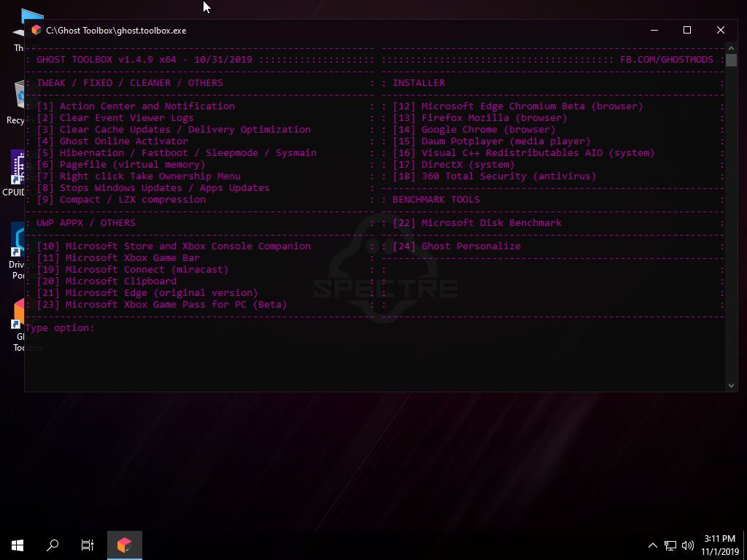Open clock and date in taskbar
Image resolution: width=747 pixels, height=560 pixels.
[x=720, y=545]
